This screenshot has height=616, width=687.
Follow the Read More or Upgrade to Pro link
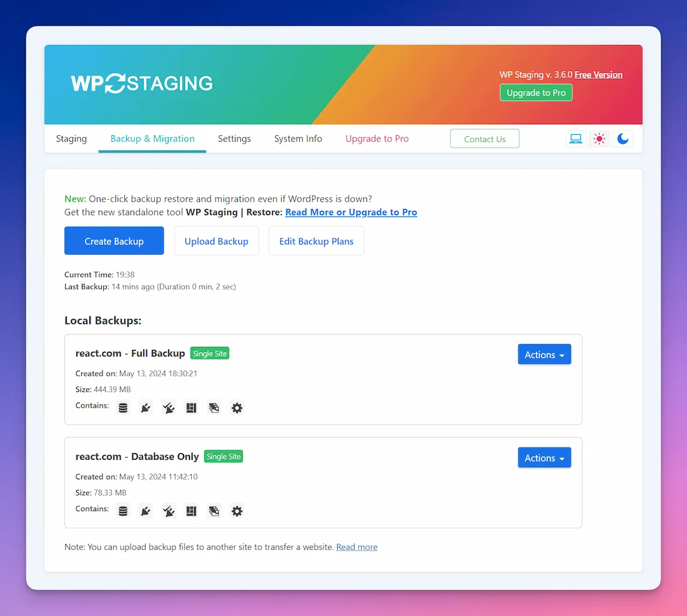coord(351,212)
